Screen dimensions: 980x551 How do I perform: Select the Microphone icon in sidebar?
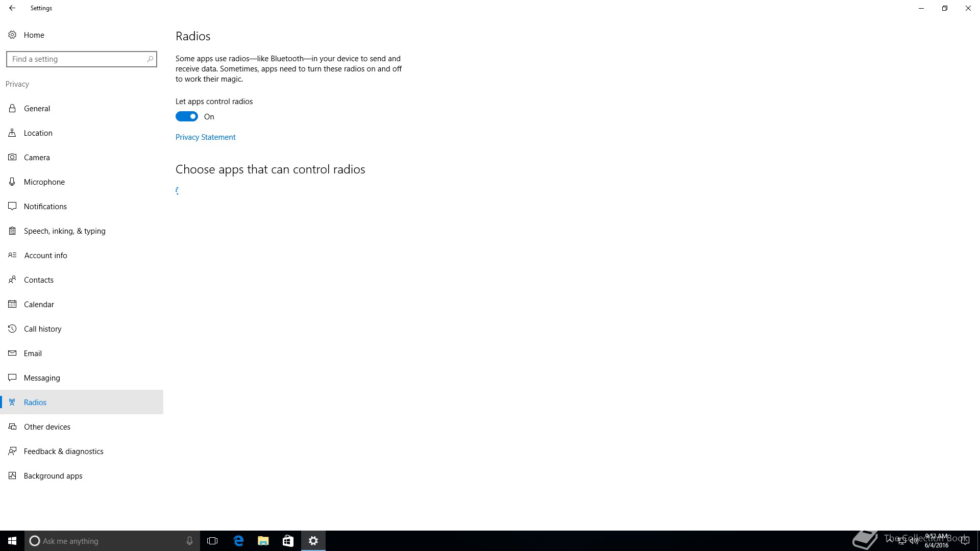pos(12,182)
